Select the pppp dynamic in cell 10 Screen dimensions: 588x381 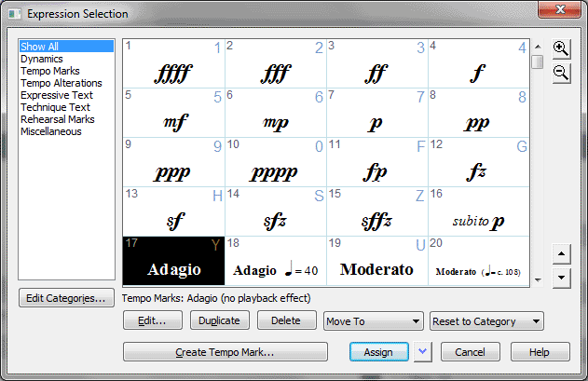[x=276, y=162]
